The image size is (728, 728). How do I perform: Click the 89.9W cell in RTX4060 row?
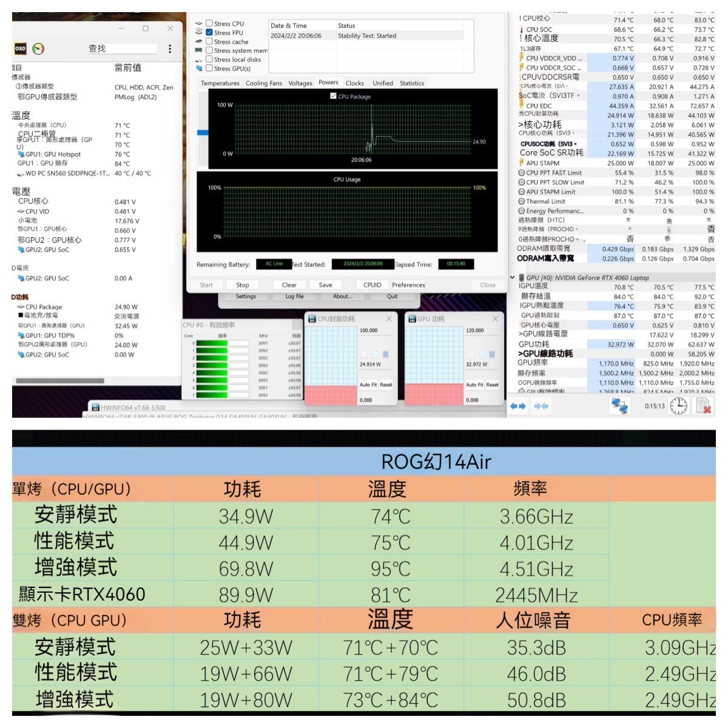tap(246, 595)
